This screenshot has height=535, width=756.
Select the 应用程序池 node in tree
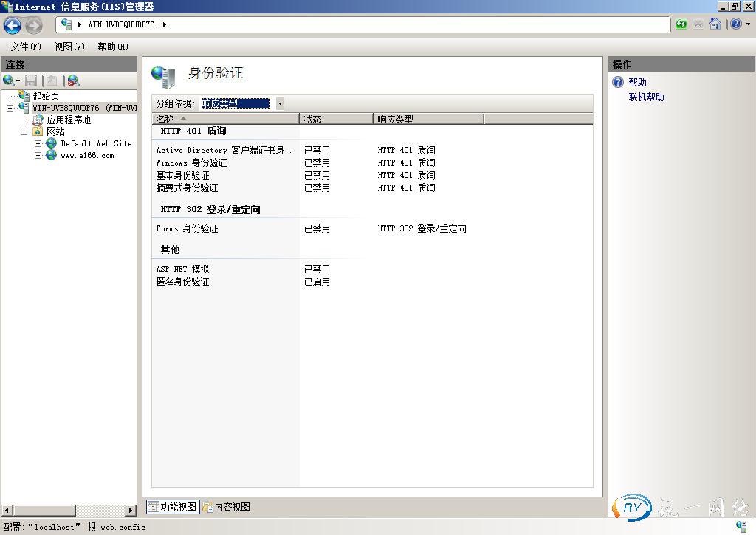(68, 120)
